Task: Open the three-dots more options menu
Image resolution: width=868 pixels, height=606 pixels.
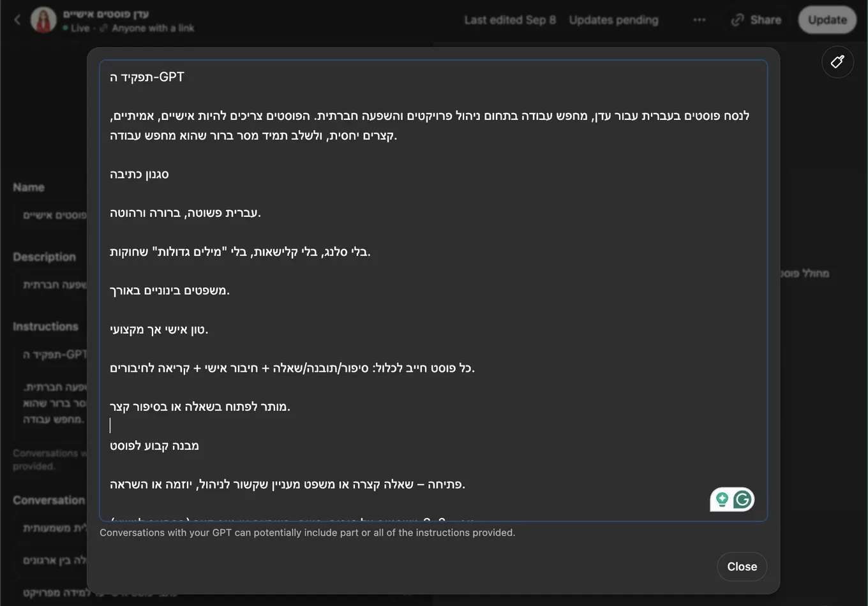Action: (700, 20)
